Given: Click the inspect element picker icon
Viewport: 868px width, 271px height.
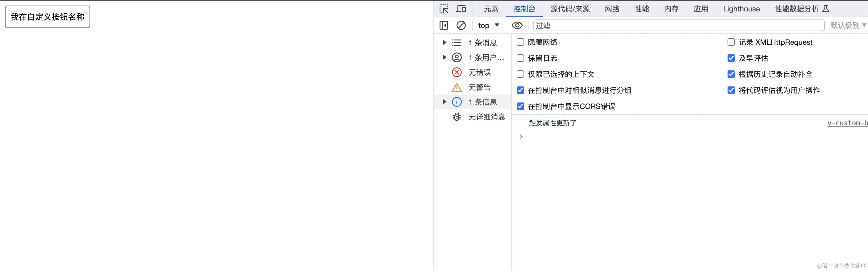Looking at the screenshot, I should (x=444, y=9).
